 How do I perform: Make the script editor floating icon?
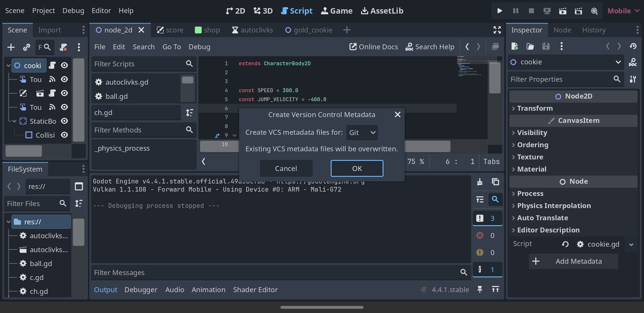[495, 47]
